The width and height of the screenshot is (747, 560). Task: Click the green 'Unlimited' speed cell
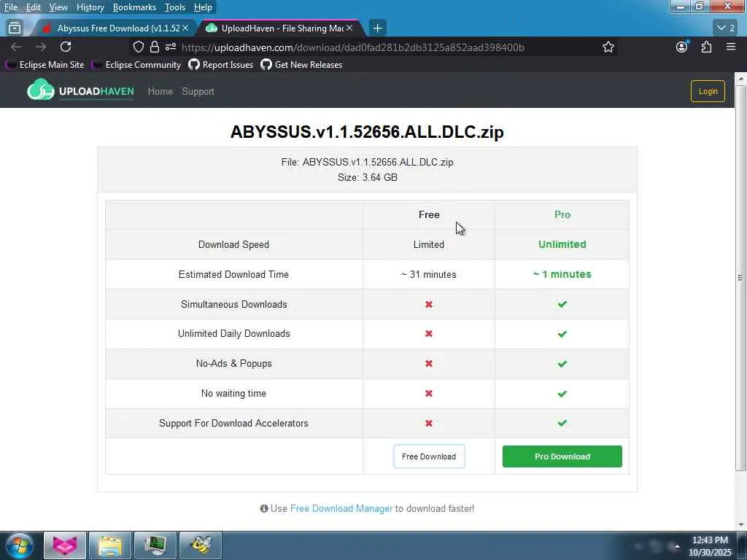[562, 244]
